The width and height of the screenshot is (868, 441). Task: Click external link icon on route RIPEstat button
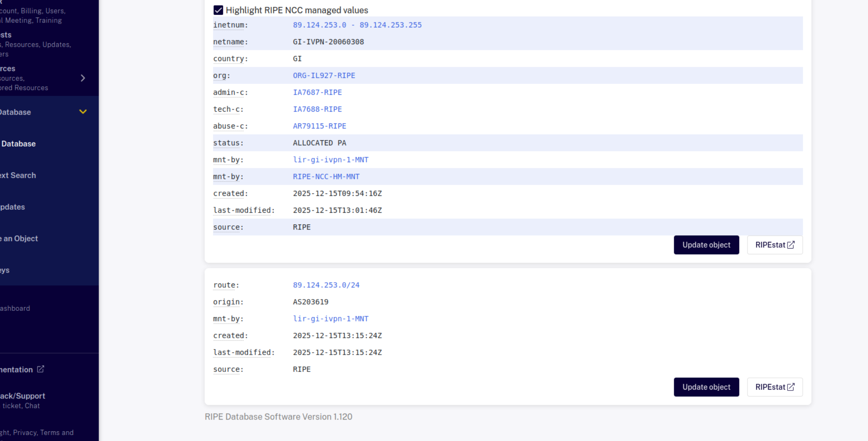pos(791,387)
